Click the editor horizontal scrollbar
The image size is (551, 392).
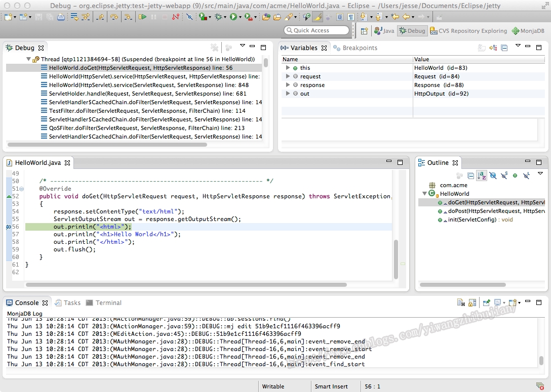pos(186,285)
